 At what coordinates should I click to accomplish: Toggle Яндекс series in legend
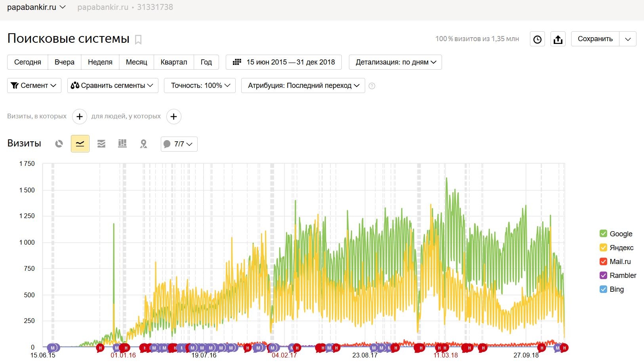pyautogui.click(x=617, y=248)
